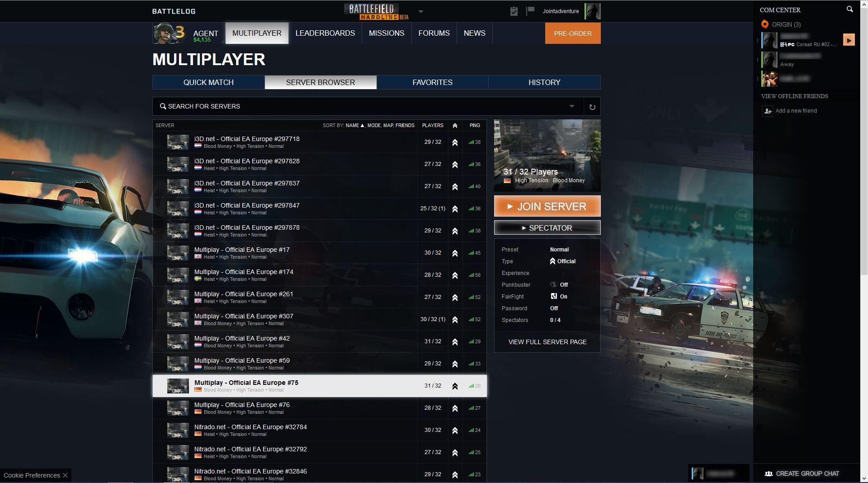Sort servers by Name
This screenshot has height=483, width=868.
click(355, 126)
